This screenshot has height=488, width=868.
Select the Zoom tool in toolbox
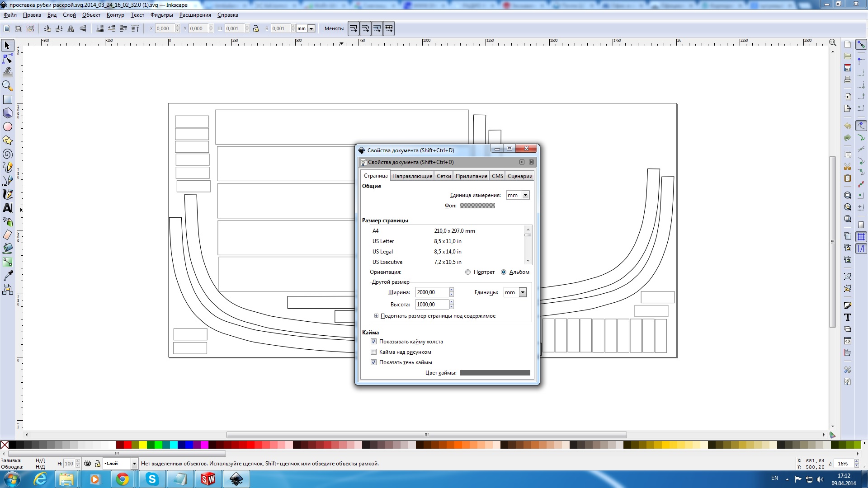[7, 85]
